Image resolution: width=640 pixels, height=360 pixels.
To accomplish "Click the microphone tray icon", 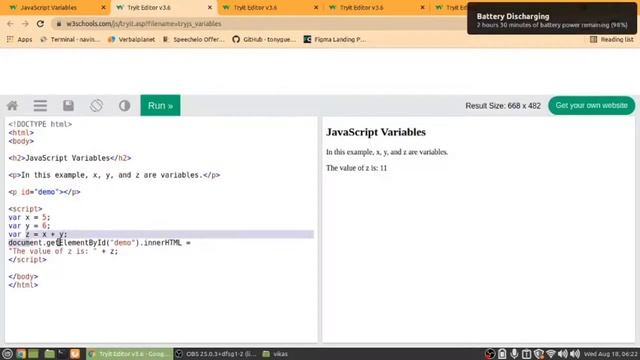I will pos(514,354).
